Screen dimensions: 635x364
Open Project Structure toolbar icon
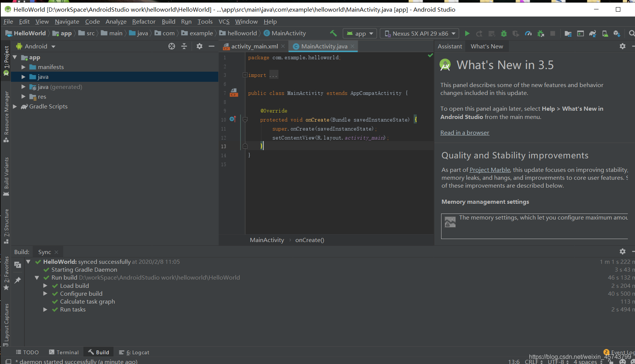tap(568, 33)
